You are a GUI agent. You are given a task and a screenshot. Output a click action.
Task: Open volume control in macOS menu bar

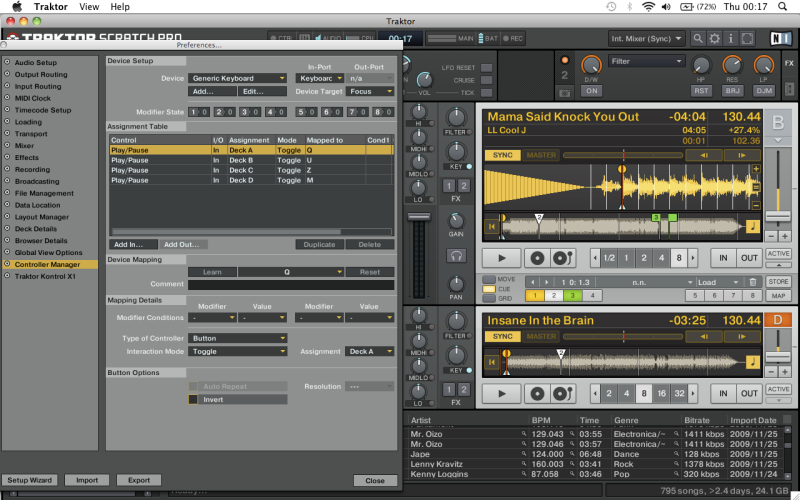666,7
